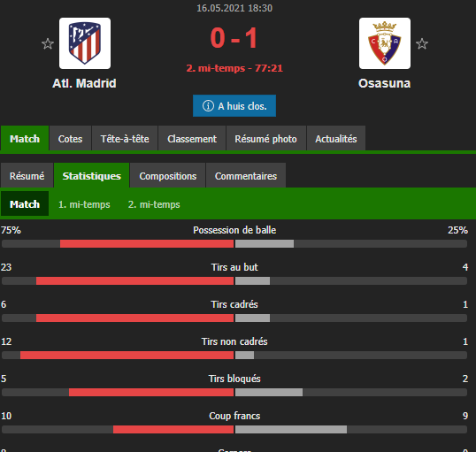
Task: Click the Osasuna team name
Action: click(x=384, y=83)
